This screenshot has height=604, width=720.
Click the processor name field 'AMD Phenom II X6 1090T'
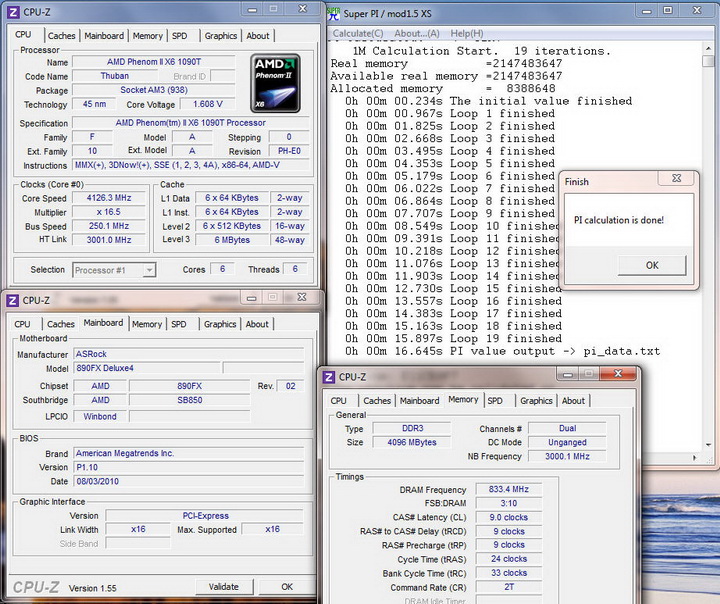(154, 62)
